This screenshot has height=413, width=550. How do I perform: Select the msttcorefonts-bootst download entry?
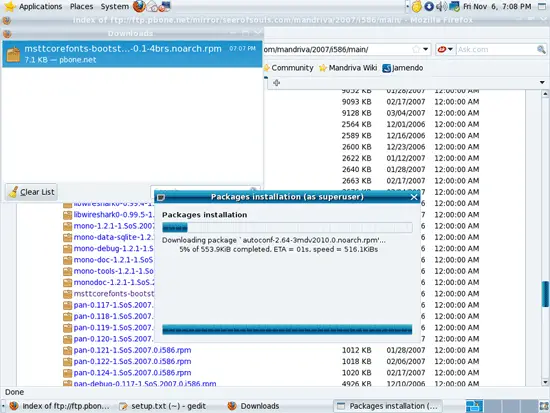point(132,54)
